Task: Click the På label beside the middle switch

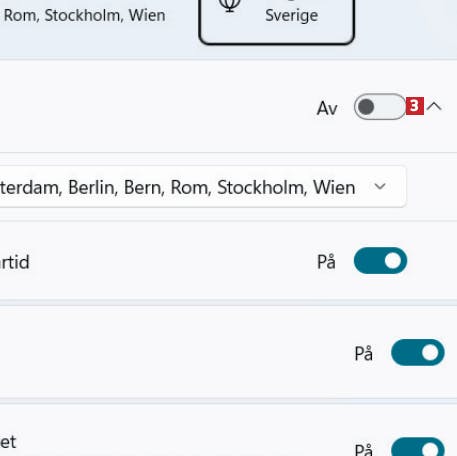Action: point(363,353)
